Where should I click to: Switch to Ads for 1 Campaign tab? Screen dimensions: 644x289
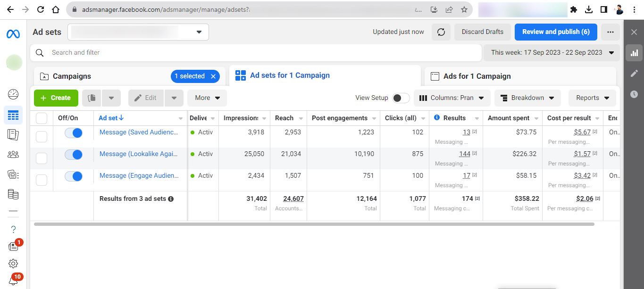[520, 76]
